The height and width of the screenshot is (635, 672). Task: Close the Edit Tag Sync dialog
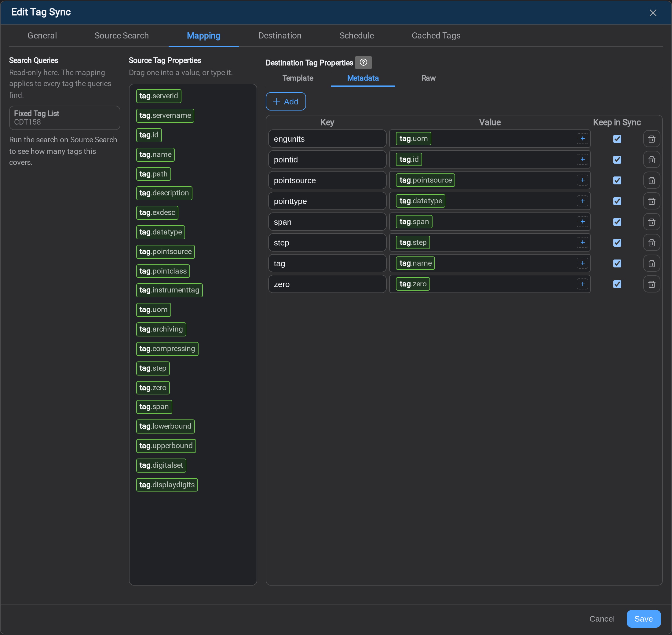653,13
